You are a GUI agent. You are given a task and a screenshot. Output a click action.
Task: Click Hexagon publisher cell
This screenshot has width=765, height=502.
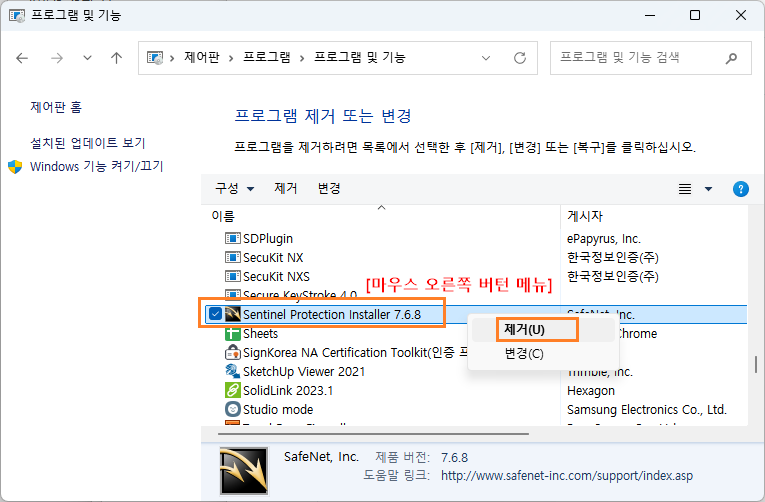[591, 391]
